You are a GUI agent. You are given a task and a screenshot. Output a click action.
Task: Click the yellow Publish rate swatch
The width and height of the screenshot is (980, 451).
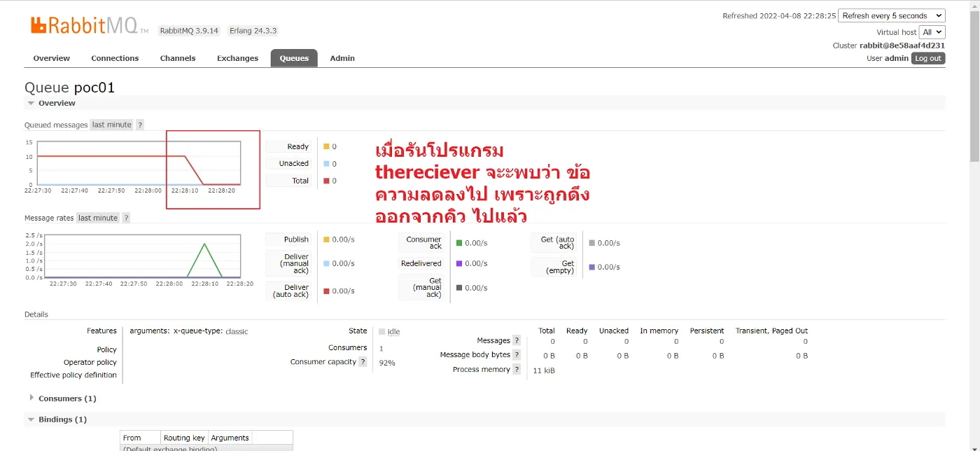coord(326,240)
